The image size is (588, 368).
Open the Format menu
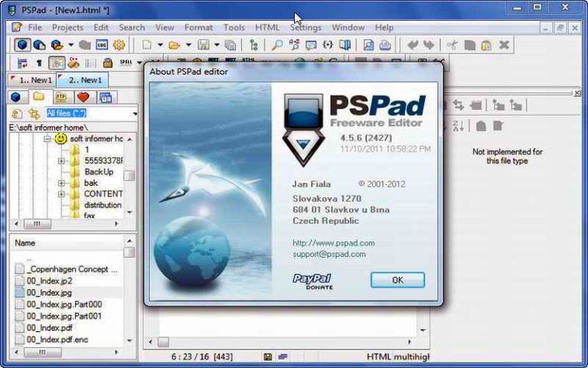click(x=198, y=28)
